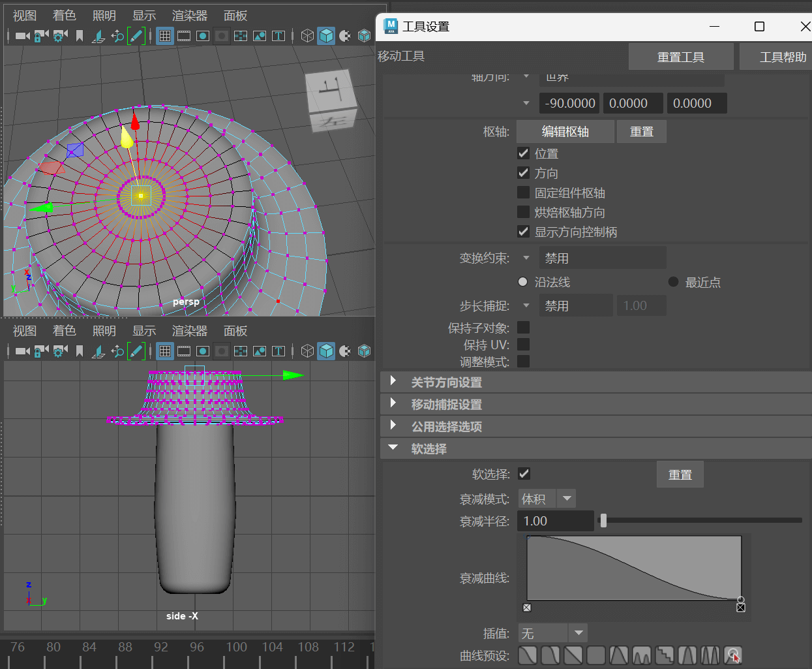Toggle the grid icon in the persp viewport toolbar
Image resolution: width=812 pixels, height=669 pixels.
coord(165,36)
